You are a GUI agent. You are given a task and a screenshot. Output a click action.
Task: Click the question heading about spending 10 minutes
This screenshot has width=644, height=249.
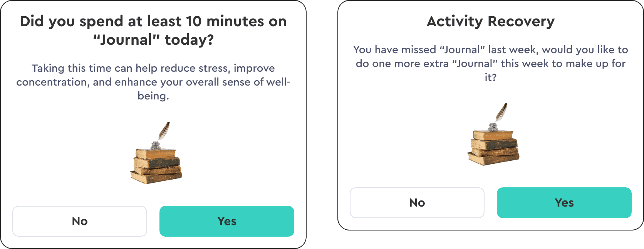153,30
